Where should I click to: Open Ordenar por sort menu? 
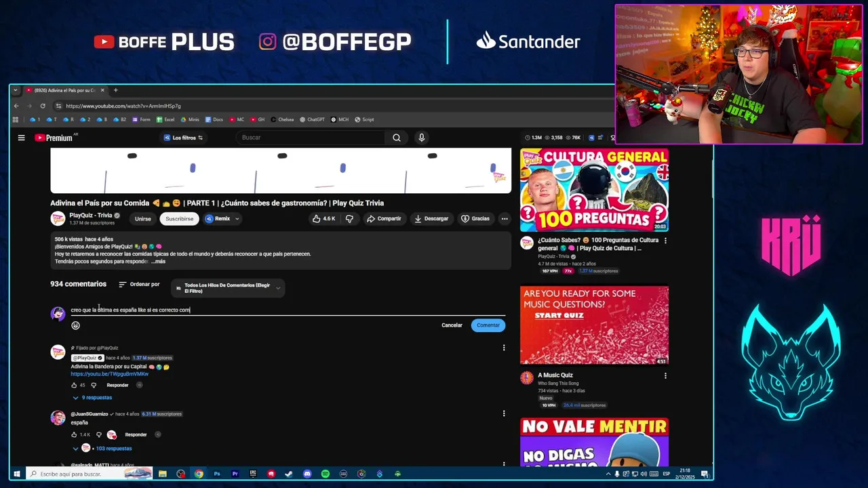pos(139,284)
